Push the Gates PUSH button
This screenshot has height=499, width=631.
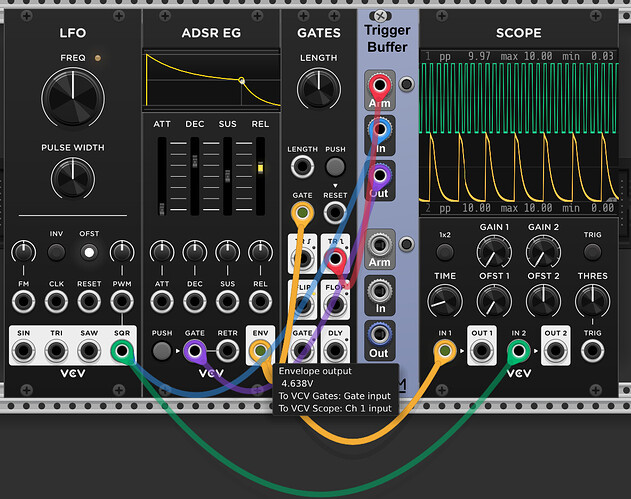[335, 166]
